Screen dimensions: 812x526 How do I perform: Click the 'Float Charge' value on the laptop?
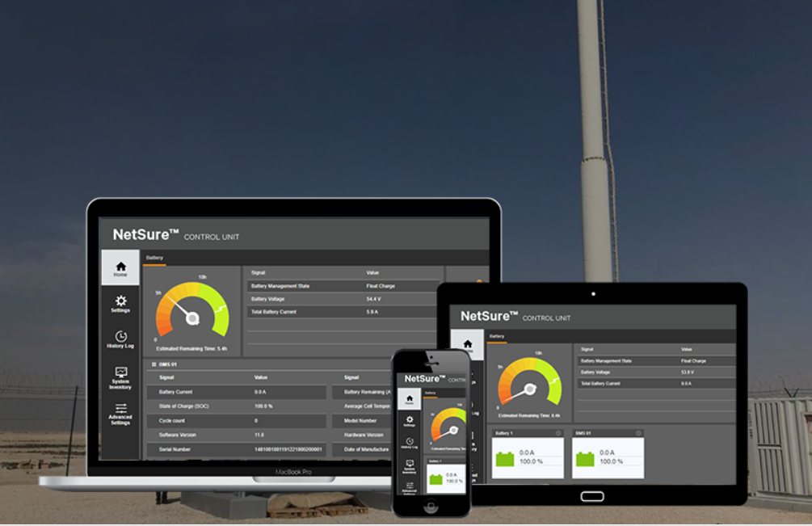click(381, 286)
